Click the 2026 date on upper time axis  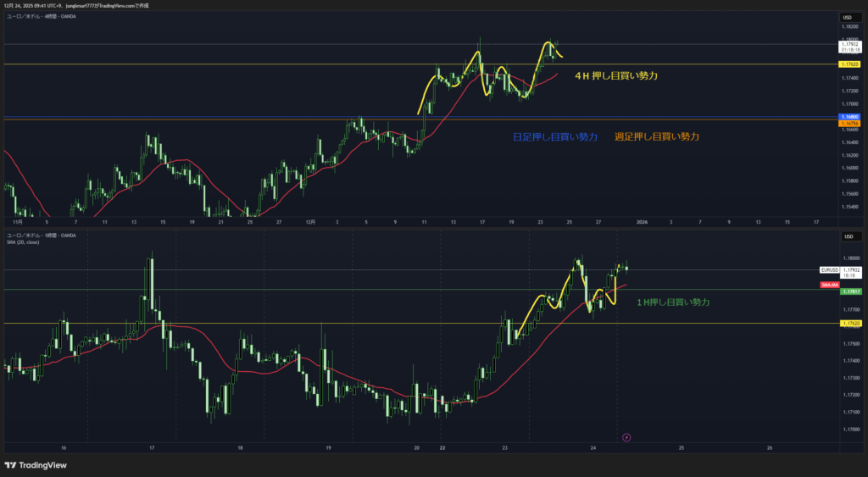(642, 222)
